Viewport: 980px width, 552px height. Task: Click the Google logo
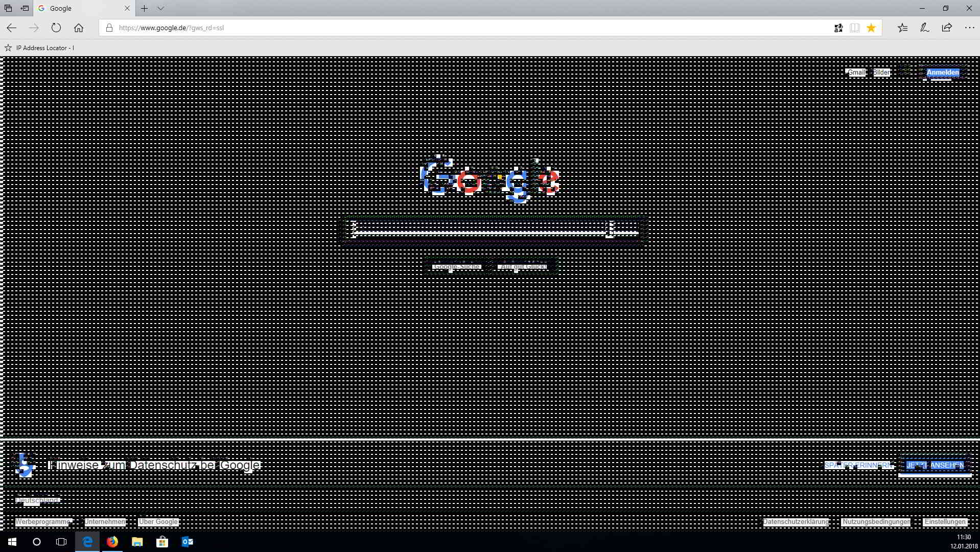point(490,180)
